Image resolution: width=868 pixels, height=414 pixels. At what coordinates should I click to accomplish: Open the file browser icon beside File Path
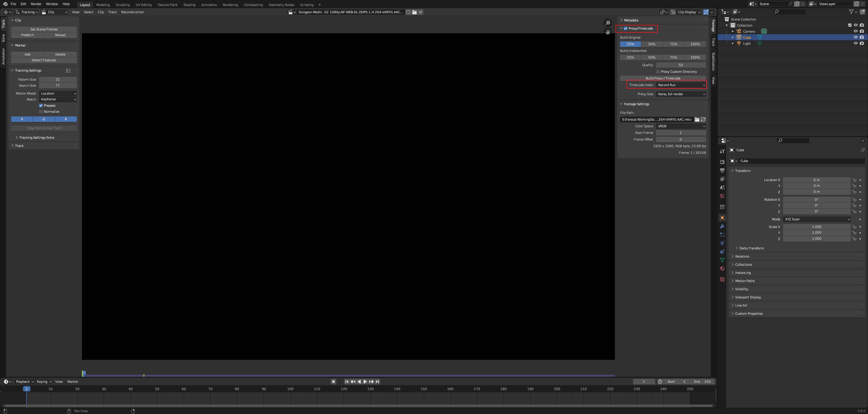(x=697, y=120)
